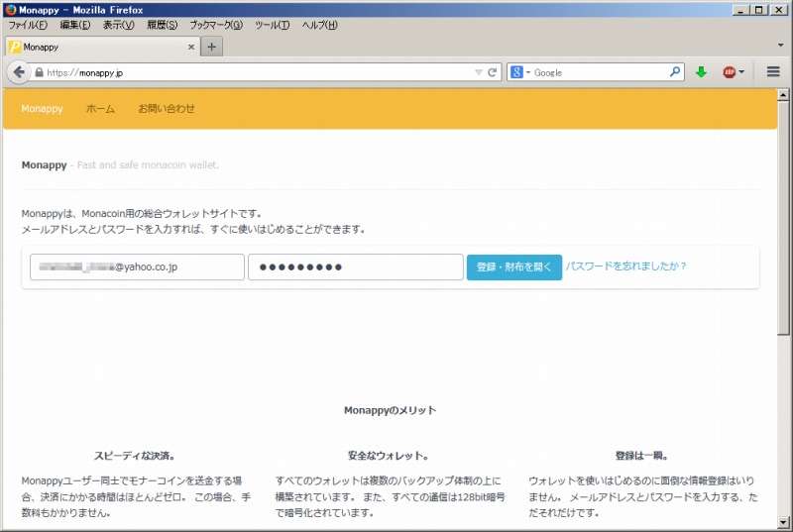Screen dimensions: 793x532
Task: Open the 表示(V) menu
Action: coord(119,25)
